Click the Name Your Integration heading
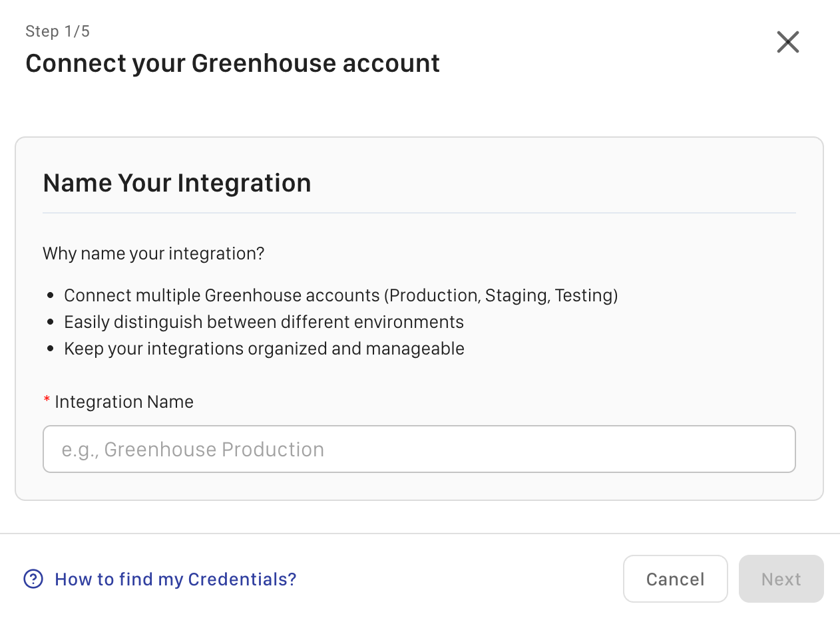The height and width of the screenshot is (620, 840). [x=176, y=182]
